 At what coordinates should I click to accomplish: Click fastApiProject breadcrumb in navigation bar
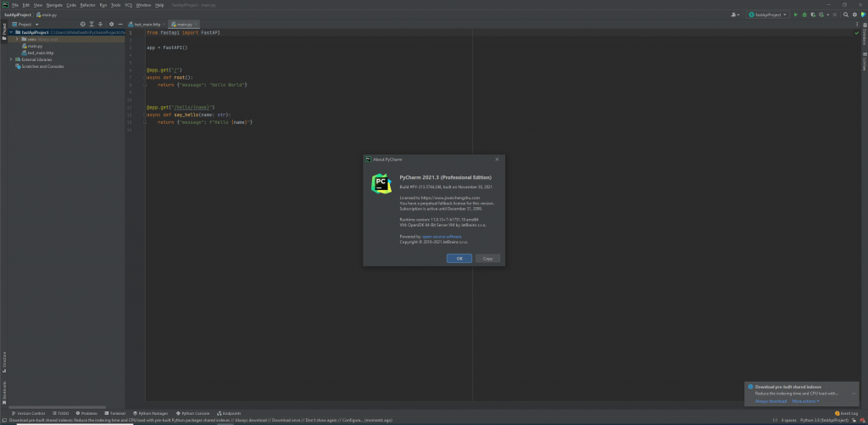(x=18, y=15)
